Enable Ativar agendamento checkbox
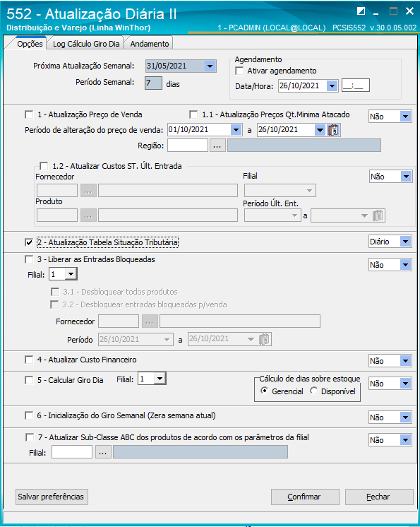 point(239,71)
